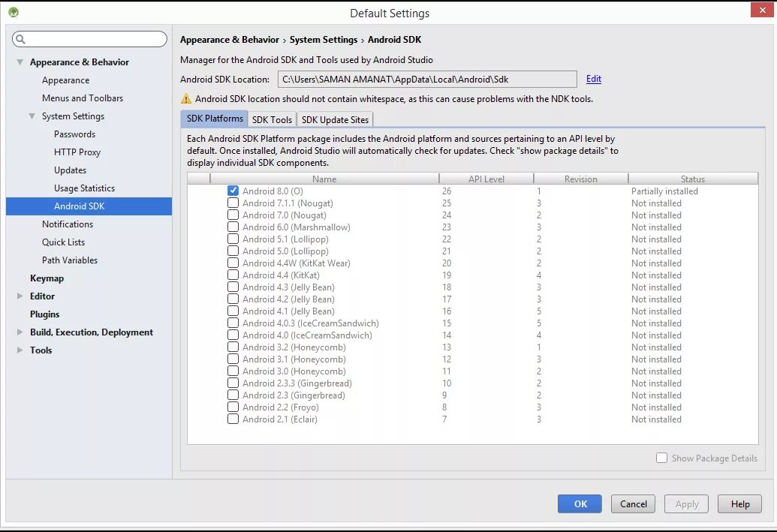Select Menus and Toolbars settings
Image resolution: width=777 pixels, height=532 pixels.
tap(83, 98)
